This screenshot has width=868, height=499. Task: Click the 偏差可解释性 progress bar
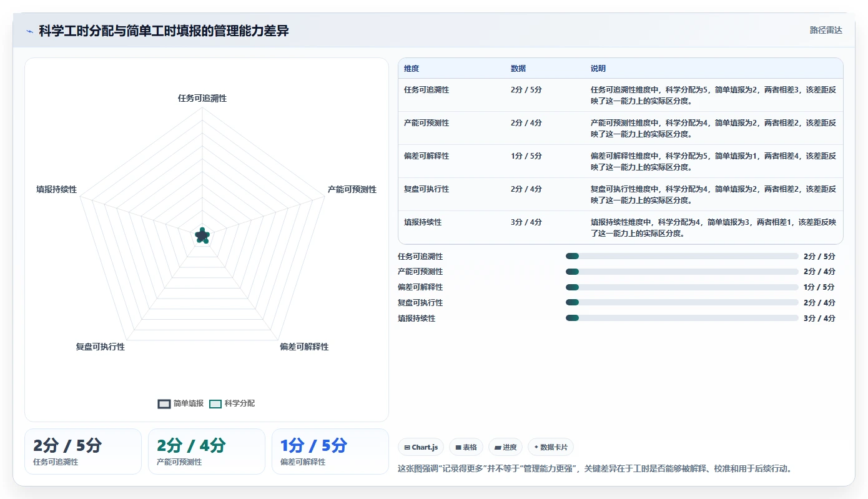tap(682, 287)
